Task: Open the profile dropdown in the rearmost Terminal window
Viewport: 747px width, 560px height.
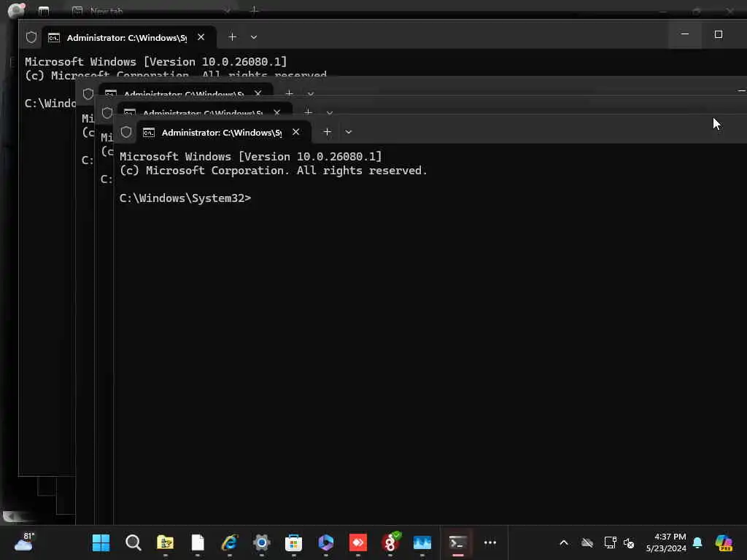Action: (x=254, y=37)
